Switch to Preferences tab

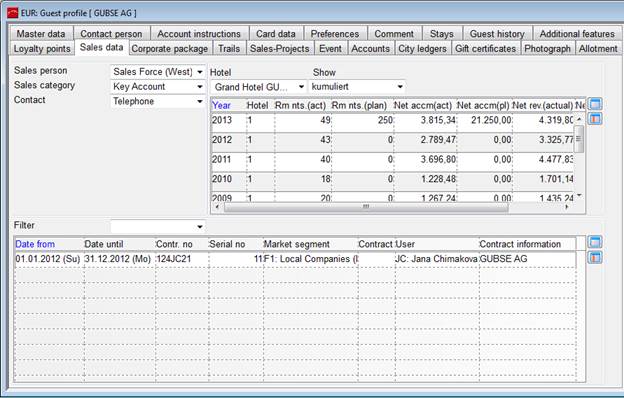click(x=335, y=34)
